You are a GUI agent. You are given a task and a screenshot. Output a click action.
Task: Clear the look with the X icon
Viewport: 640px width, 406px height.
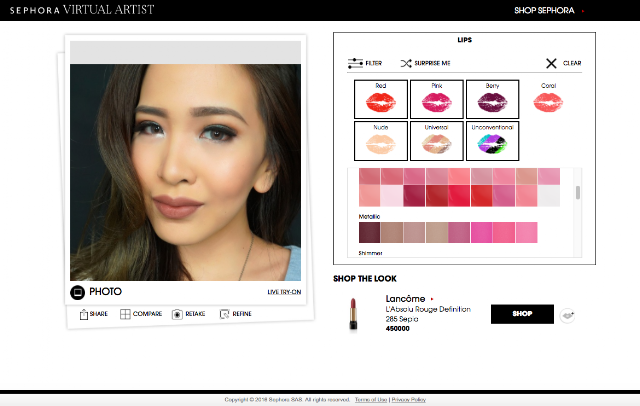pyautogui.click(x=551, y=63)
